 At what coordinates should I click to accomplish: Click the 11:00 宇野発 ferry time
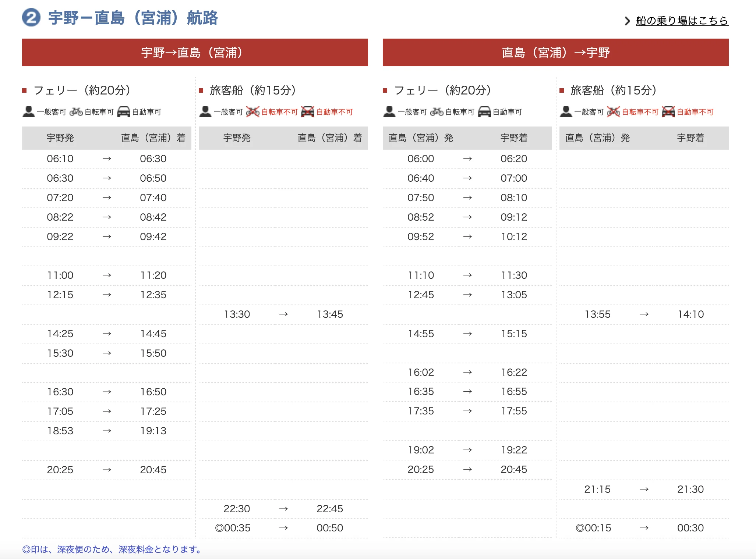pos(60,275)
